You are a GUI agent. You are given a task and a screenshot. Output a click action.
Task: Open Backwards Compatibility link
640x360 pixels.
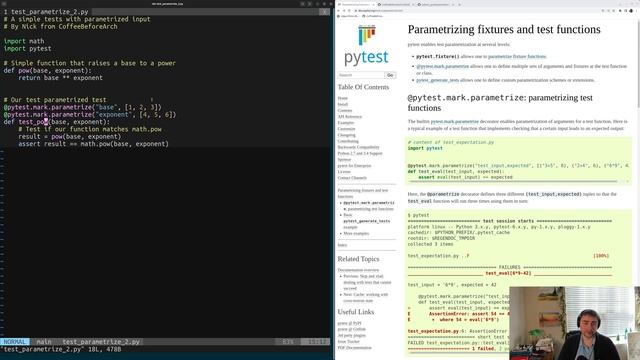pos(358,147)
